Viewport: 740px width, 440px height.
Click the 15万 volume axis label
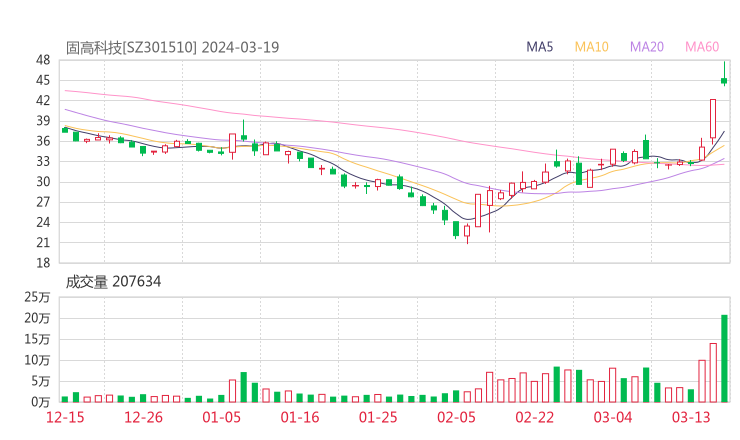pyautogui.click(x=37, y=339)
